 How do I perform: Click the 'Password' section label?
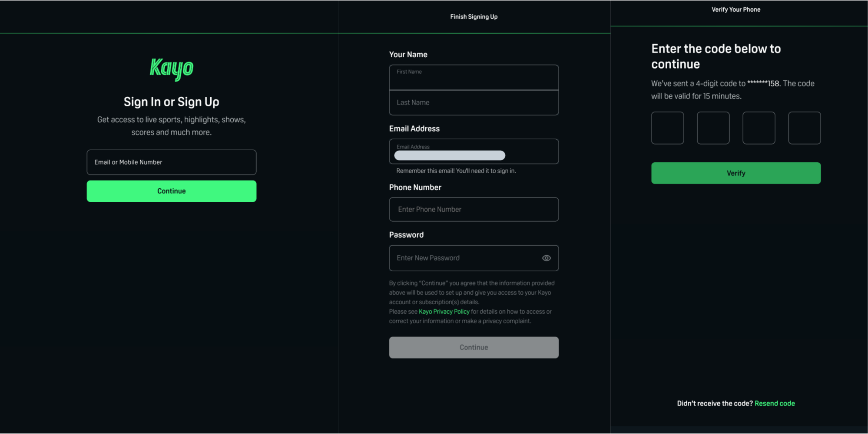tap(406, 235)
